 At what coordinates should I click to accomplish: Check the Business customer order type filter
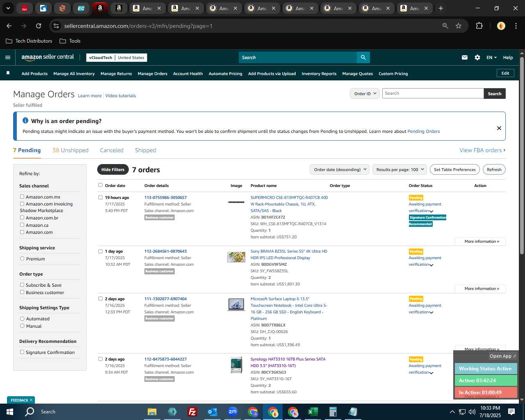pyautogui.click(x=22, y=292)
